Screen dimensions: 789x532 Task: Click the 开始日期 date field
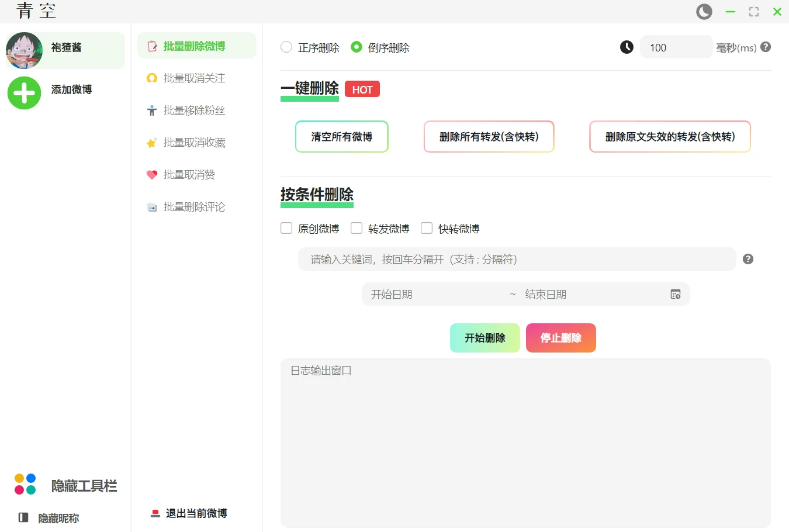[x=435, y=294]
